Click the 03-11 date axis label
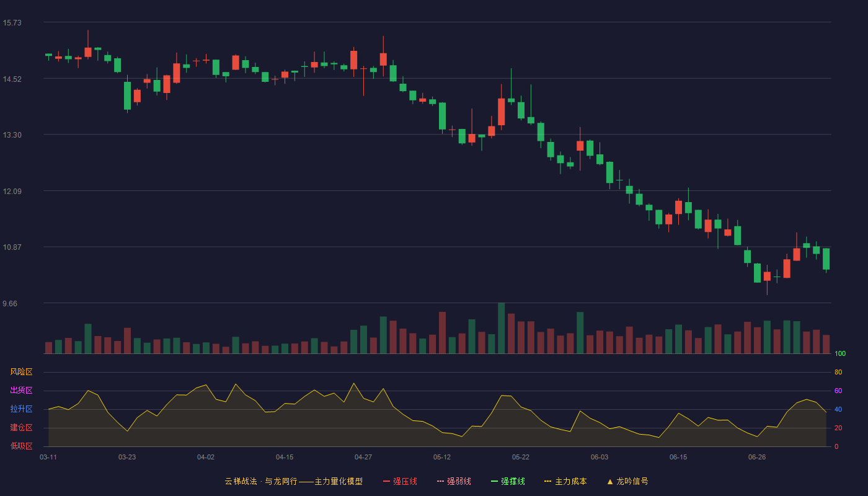 pos(48,457)
